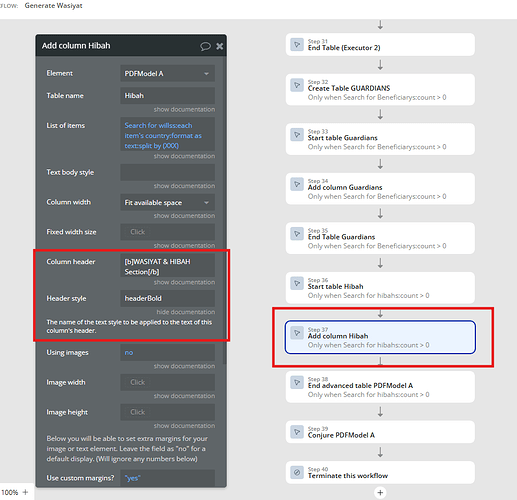Click the terminate icon on Step 40
This screenshot has width=517, height=500.
(x=297, y=472)
